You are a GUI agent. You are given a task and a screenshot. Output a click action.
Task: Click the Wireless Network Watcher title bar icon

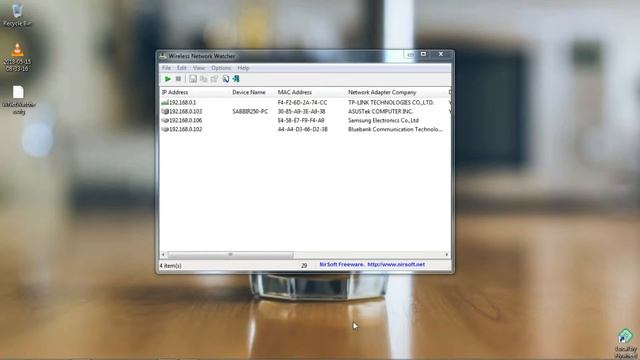point(163,56)
